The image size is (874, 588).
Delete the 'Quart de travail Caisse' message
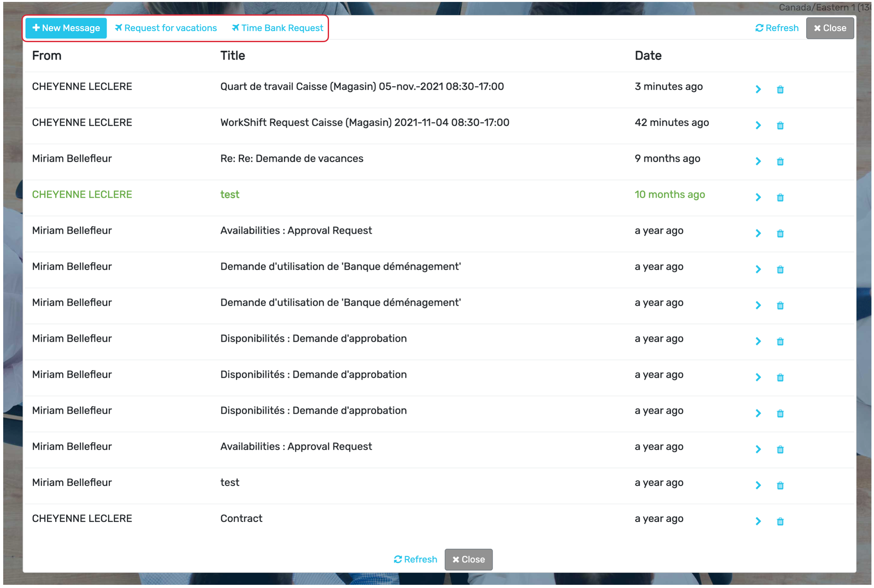[x=780, y=89]
